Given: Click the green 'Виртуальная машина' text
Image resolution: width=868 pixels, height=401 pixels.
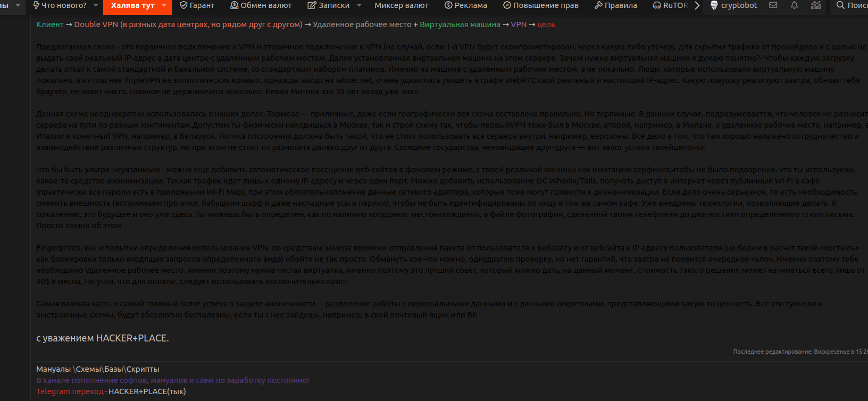Looking at the screenshot, I should pos(460,24).
